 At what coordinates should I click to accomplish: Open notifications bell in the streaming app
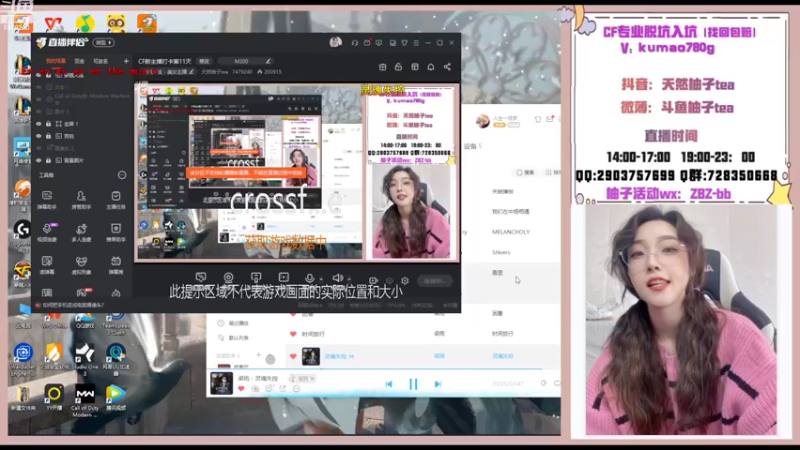[x=431, y=67]
